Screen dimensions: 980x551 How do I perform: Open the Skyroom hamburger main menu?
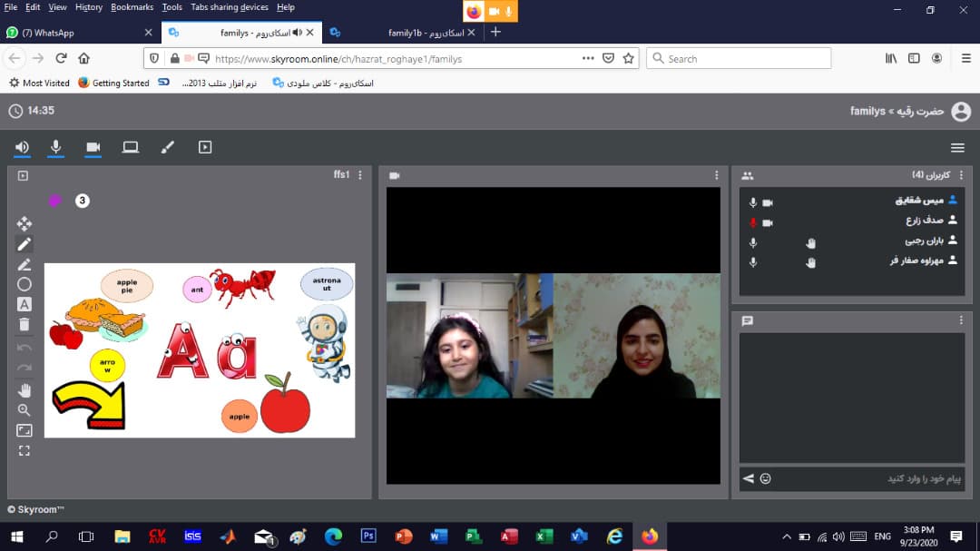pyautogui.click(x=957, y=148)
